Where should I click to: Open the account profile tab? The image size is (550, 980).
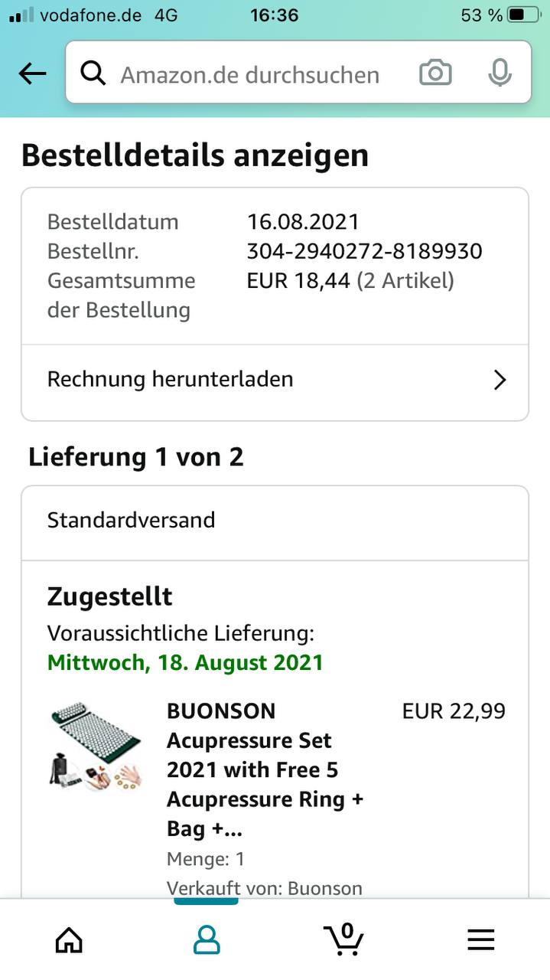click(x=207, y=939)
